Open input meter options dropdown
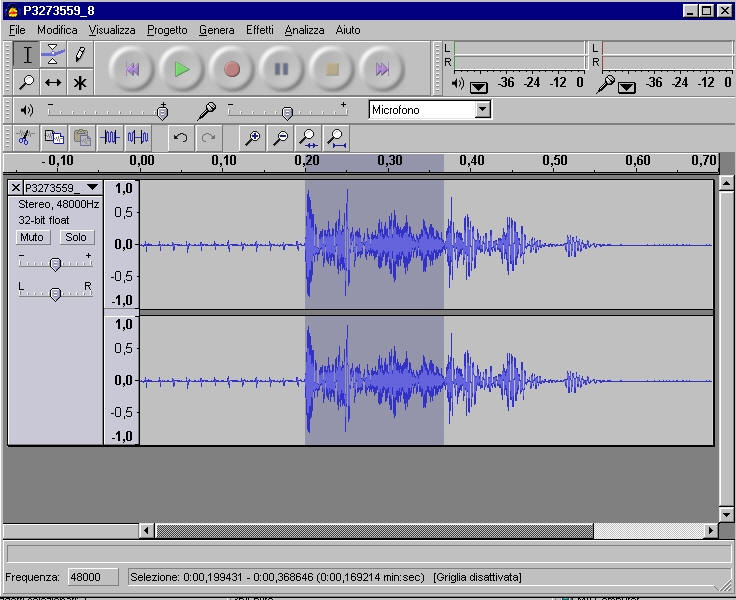The image size is (736, 600). 627,87
